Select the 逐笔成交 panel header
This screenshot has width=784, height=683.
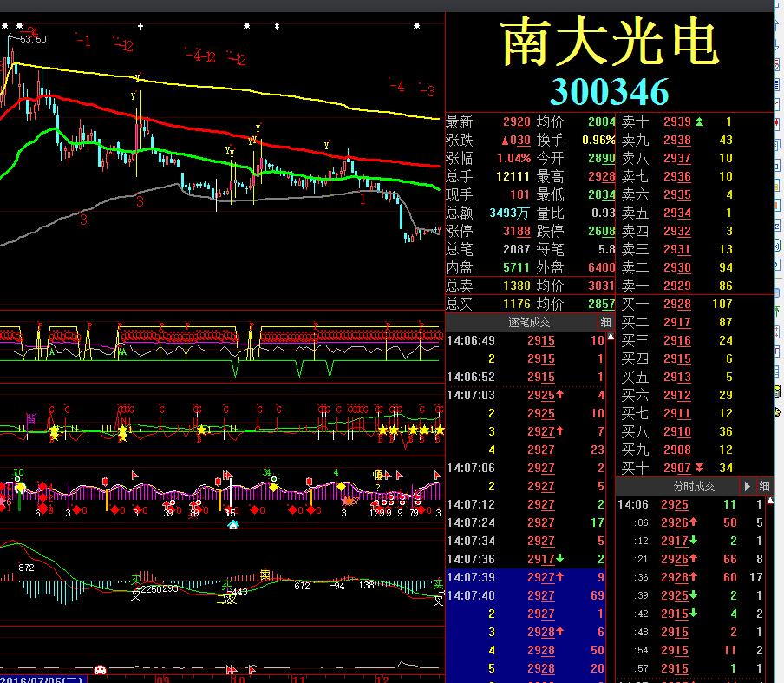529,322
